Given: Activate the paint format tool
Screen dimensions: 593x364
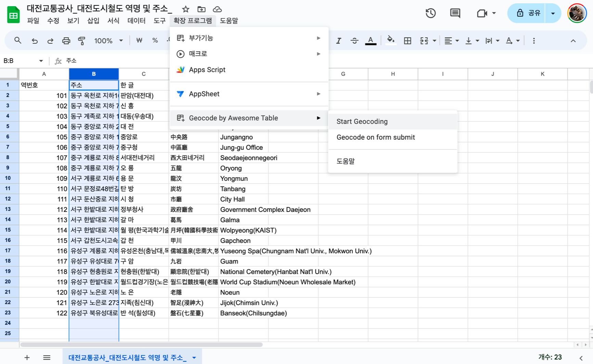Looking at the screenshot, I should [82, 41].
